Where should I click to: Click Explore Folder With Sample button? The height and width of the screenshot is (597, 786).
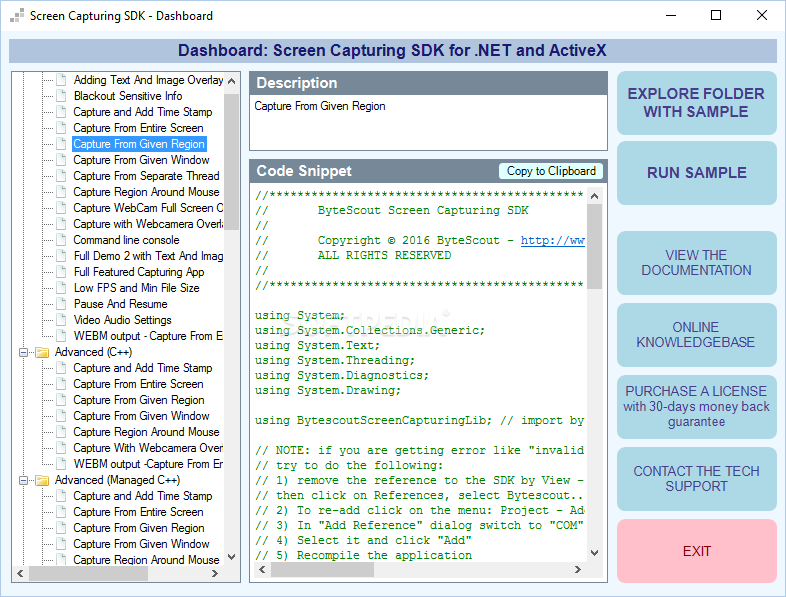[697, 103]
